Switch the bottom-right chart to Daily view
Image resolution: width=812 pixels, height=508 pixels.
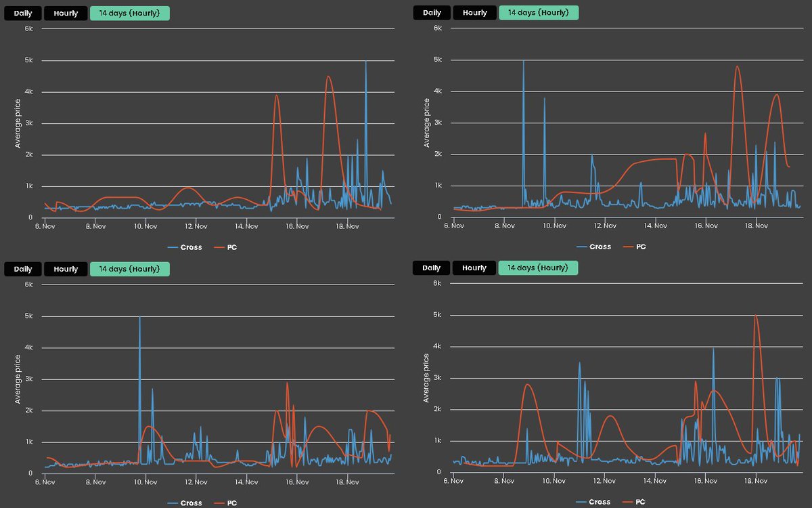pyautogui.click(x=431, y=268)
